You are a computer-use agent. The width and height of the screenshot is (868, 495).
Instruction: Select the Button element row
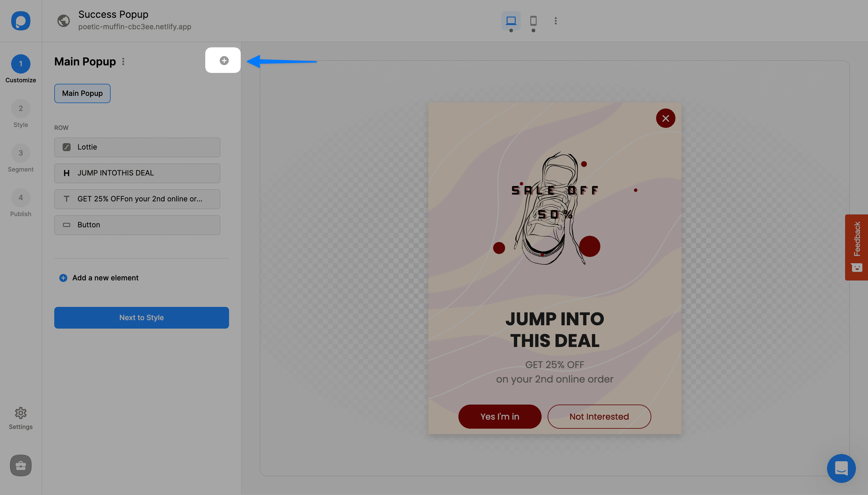pos(137,225)
